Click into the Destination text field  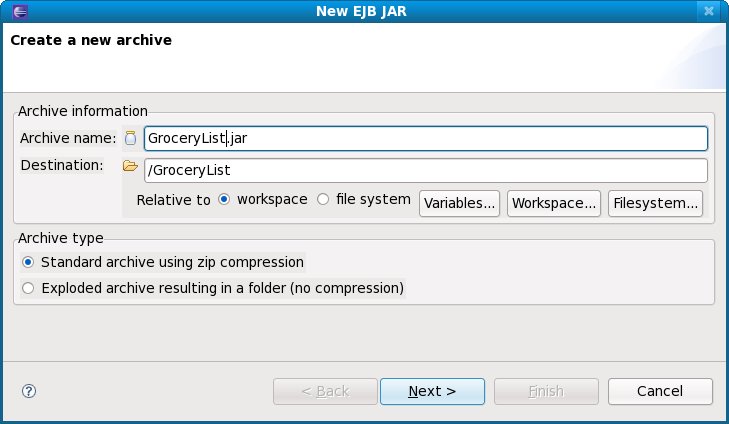tap(425, 171)
